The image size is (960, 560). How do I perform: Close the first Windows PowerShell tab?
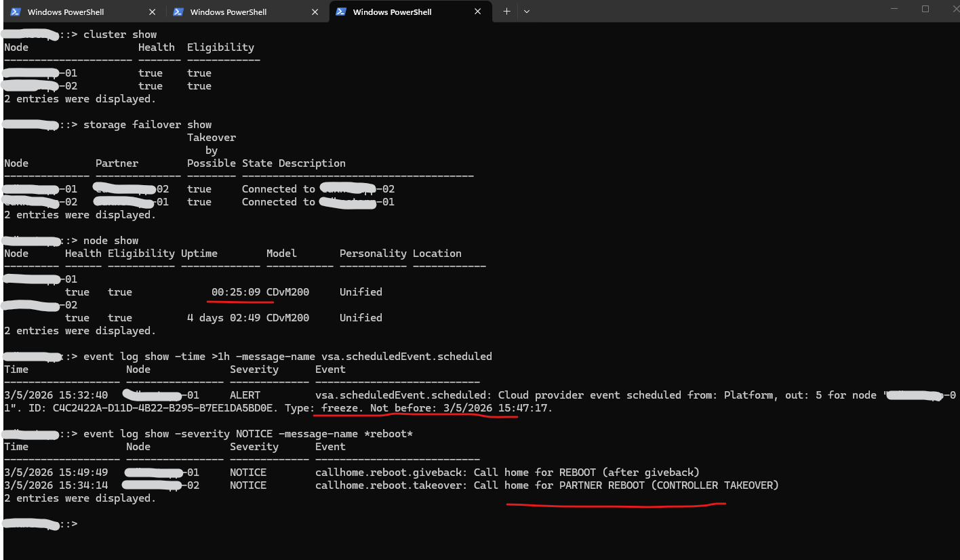[x=152, y=12]
